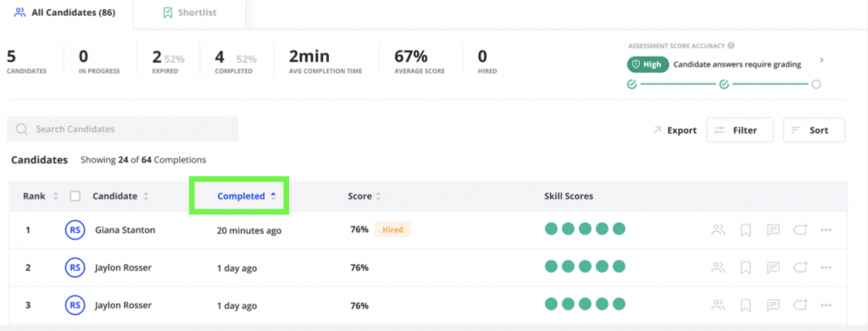Toggle the select-all candidates checkbox
Image resolution: width=868 pixels, height=331 pixels.
pyautogui.click(x=75, y=196)
